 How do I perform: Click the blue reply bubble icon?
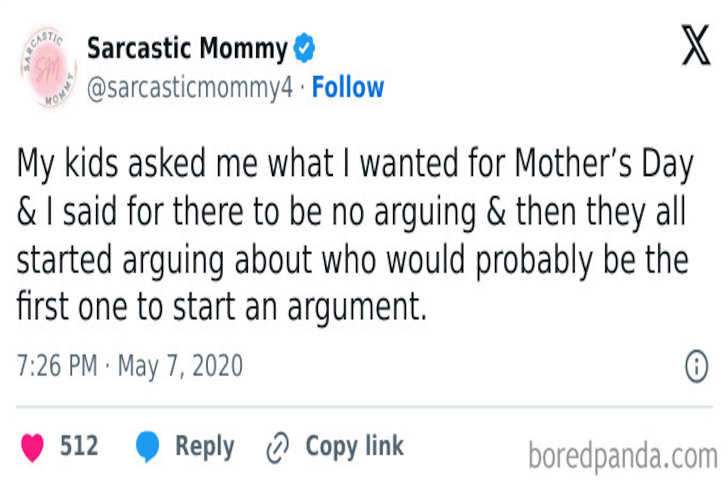[x=147, y=447]
